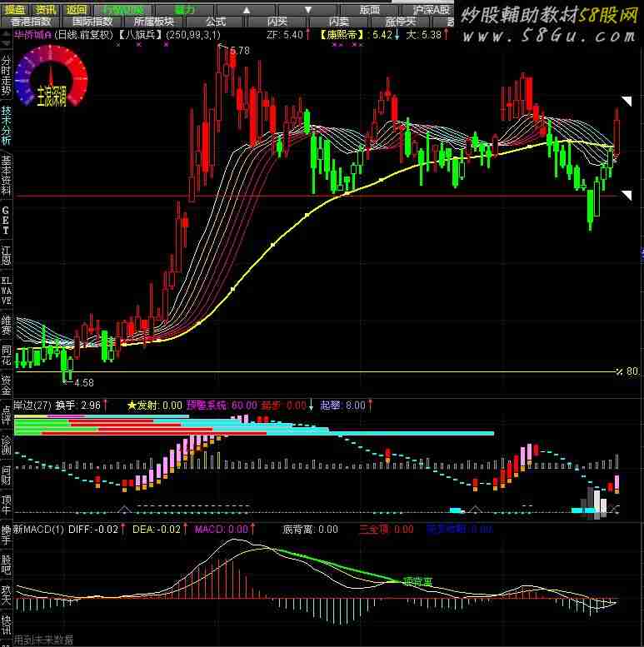The height and width of the screenshot is (647, 644).
Task: Open the 快讯 sidebar item
Action: pos(6,625)
